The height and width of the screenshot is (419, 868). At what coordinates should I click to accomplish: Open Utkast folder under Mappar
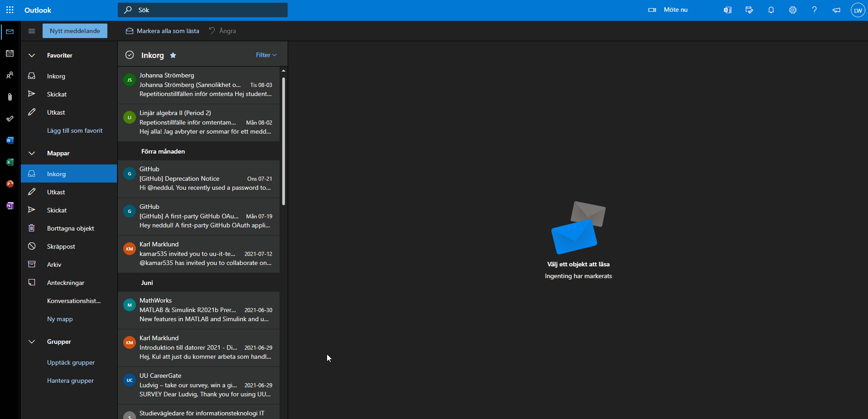tap(69, 192)
